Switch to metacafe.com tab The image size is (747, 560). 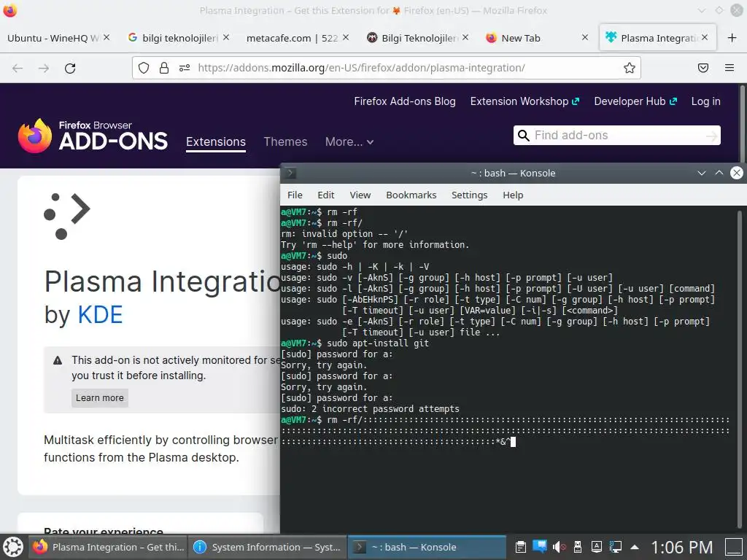click(292, 38)
